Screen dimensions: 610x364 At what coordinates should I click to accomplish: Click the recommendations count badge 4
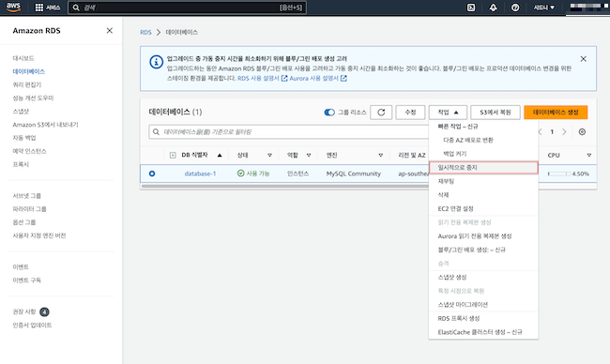click(x=44, y=311)
